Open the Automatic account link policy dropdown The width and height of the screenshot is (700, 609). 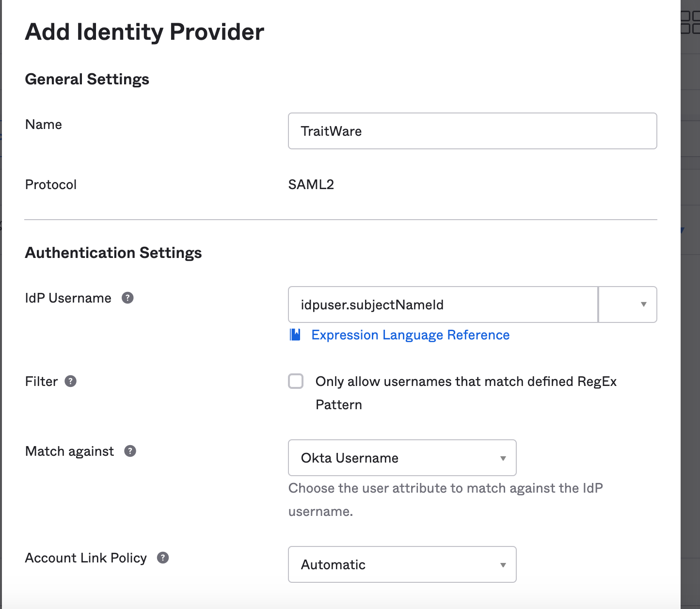pyautogui.click(x=402, y=564)
